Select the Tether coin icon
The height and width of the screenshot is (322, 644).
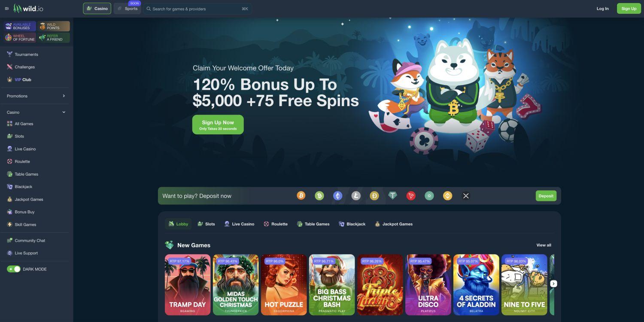tap(393, 196)
